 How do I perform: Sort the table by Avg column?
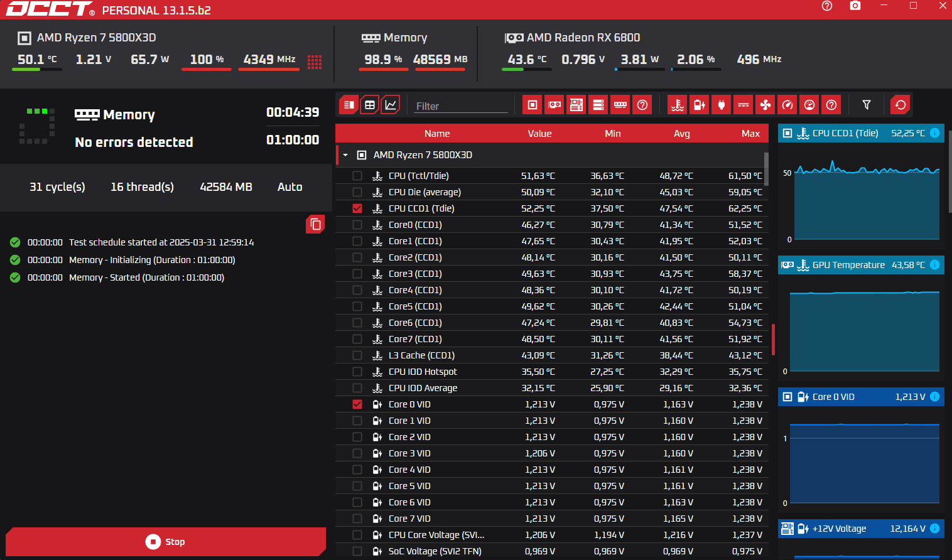click(x=682, y=134)
